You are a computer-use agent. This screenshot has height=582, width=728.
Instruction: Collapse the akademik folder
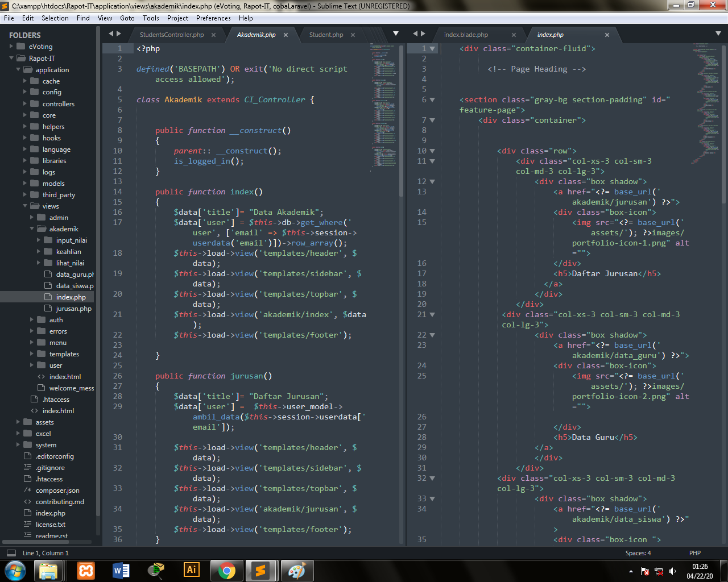[x=32, y=228]
